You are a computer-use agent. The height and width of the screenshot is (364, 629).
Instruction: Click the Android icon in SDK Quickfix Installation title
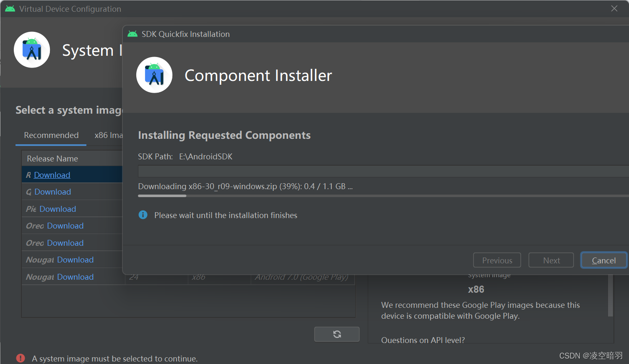133,34
